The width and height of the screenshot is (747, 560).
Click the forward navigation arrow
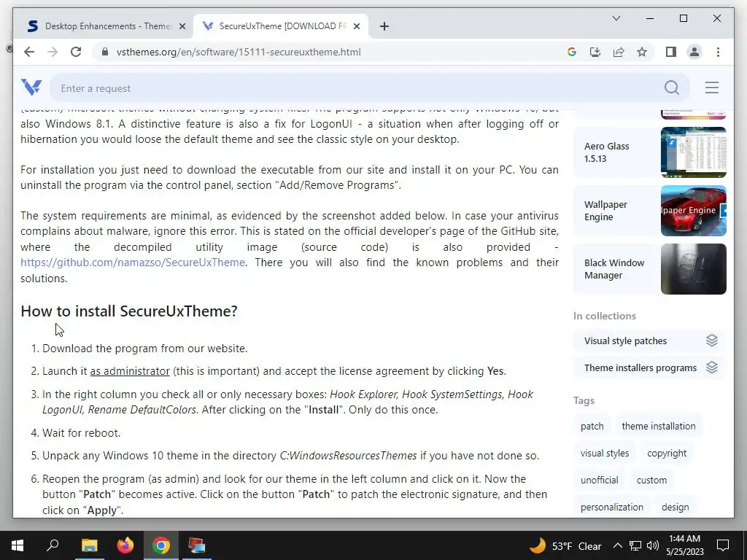[x=53, y=52]
